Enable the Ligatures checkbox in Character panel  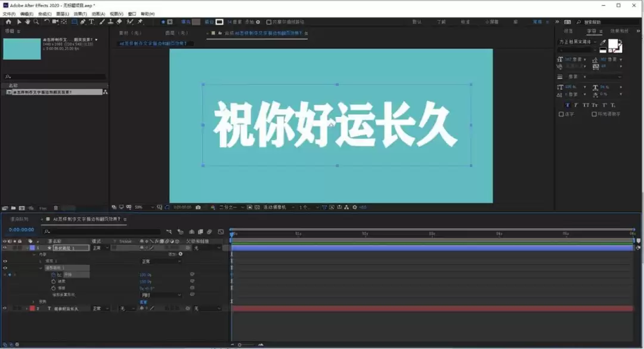pyautogui.click(x=561, y=114)
